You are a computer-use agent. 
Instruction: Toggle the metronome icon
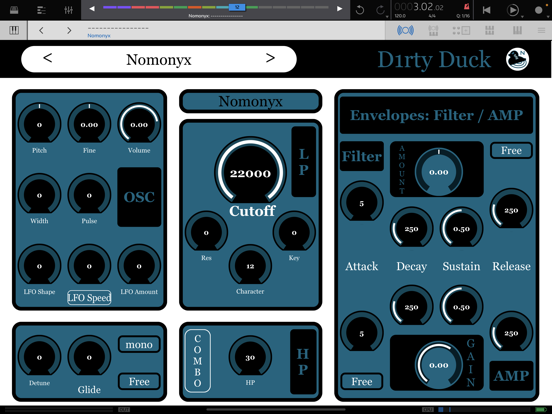(x=466, y=7)
